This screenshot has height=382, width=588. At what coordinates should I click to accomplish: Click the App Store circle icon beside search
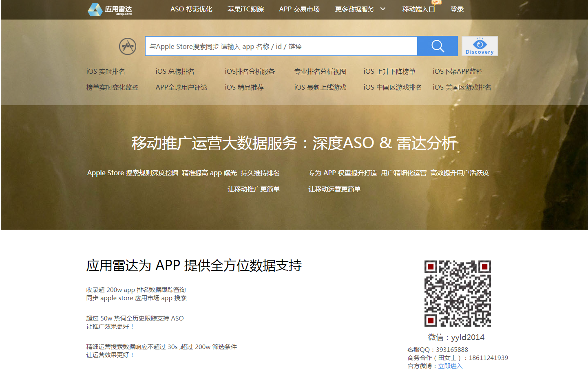tap(128, 46)
